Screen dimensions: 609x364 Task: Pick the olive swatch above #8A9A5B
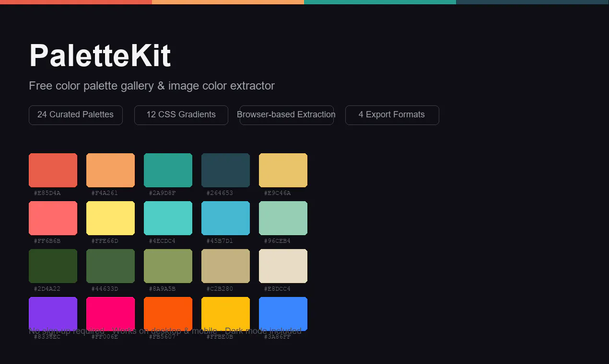point(168,266)
